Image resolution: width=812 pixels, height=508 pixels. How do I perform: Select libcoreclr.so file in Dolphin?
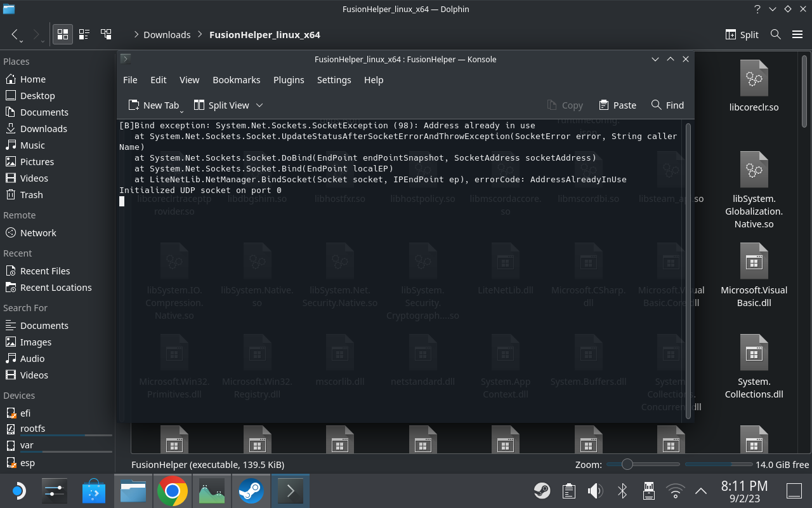754,86
